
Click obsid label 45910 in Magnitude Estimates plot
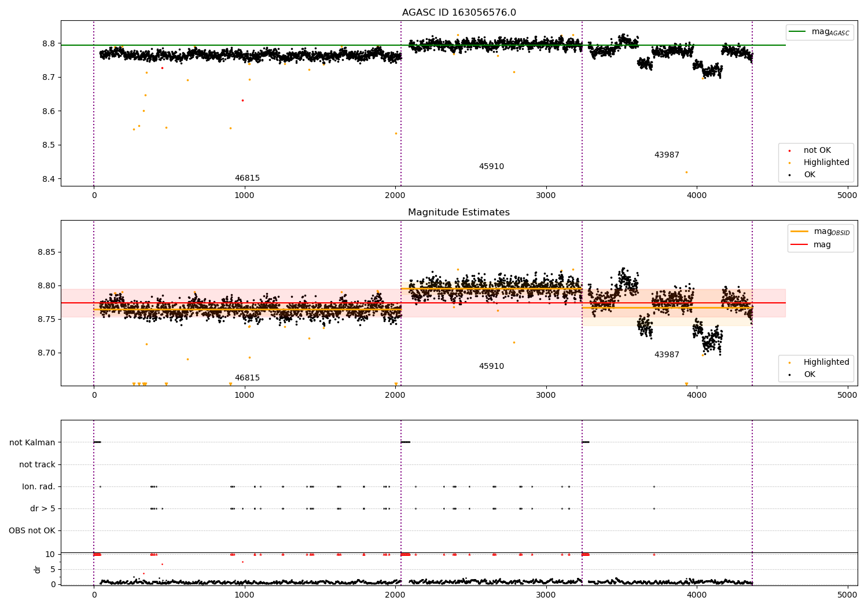[491, 367]
